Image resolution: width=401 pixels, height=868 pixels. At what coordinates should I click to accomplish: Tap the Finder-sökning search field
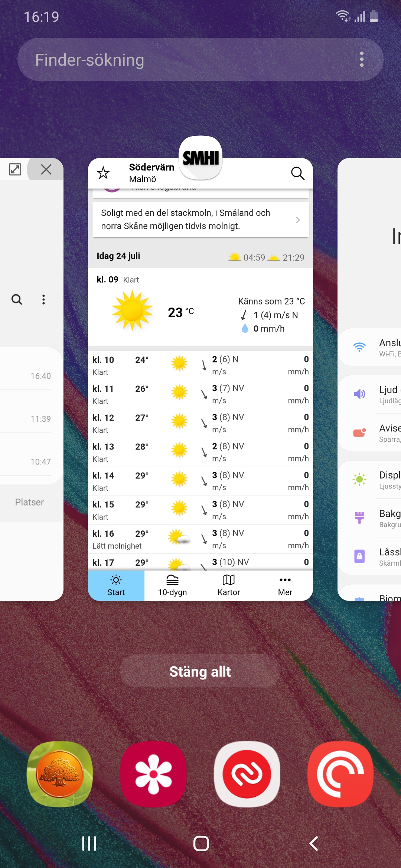tap(186, 59)
